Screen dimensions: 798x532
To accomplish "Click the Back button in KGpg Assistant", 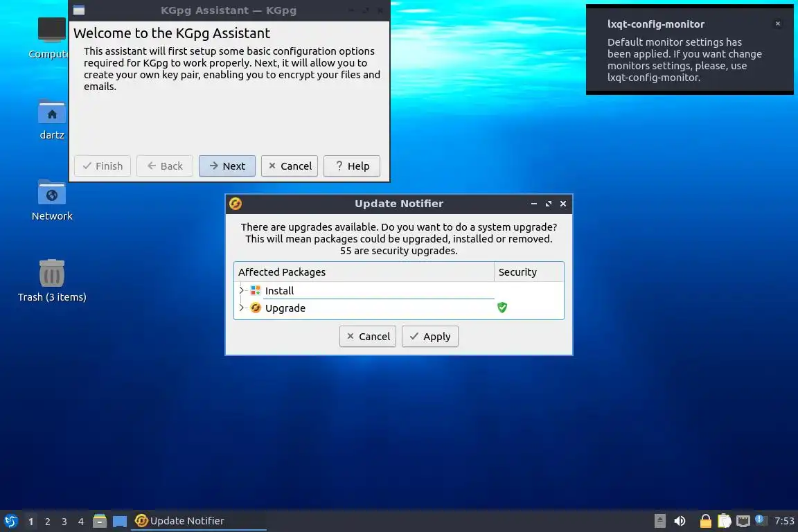I will 164,166.
